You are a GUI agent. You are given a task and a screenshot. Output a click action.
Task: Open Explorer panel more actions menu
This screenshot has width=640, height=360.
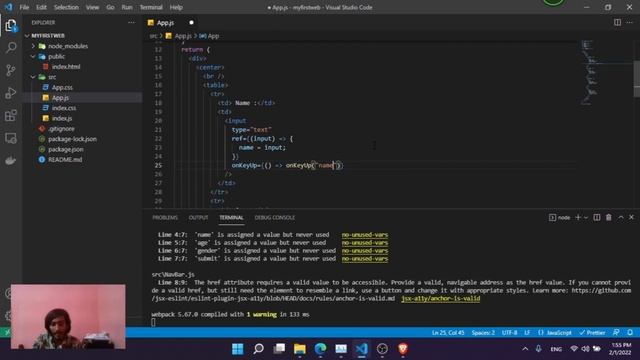coord(131,22)
